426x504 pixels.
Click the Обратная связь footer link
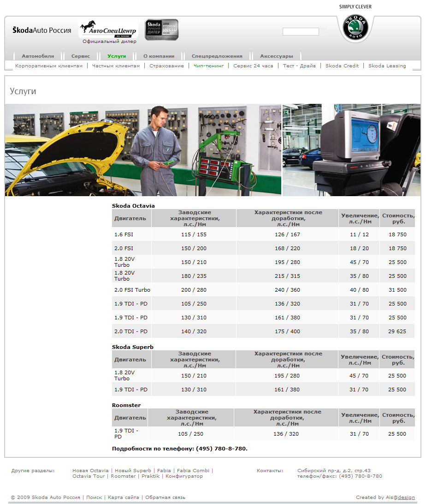pos(166,497)
